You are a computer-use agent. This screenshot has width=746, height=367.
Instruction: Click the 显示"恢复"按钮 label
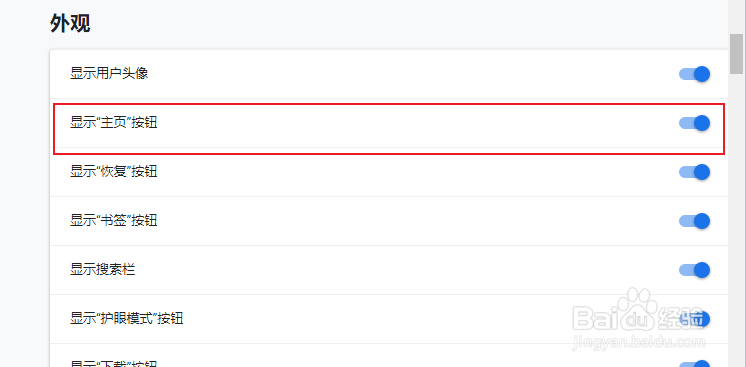[x=114, y=172]
